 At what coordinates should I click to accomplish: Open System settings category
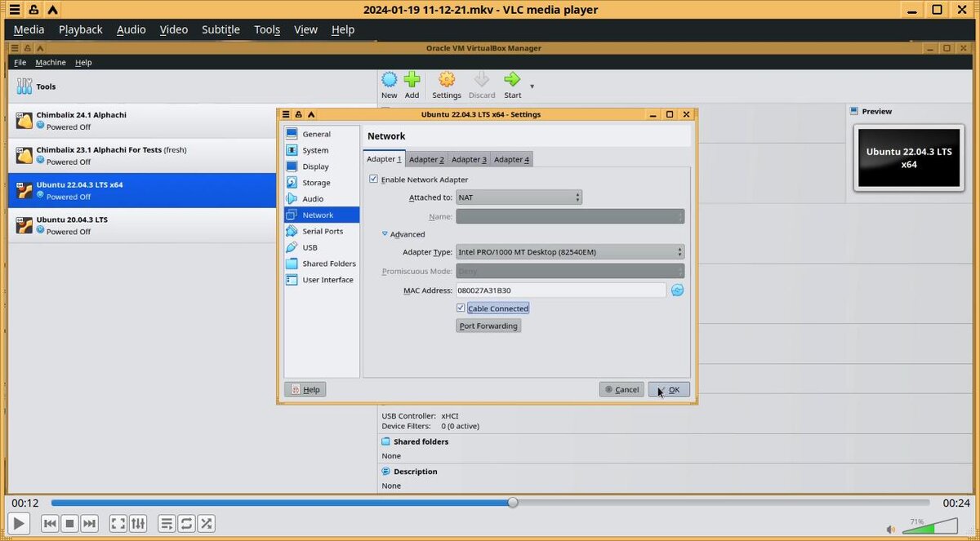click(322, 150)
